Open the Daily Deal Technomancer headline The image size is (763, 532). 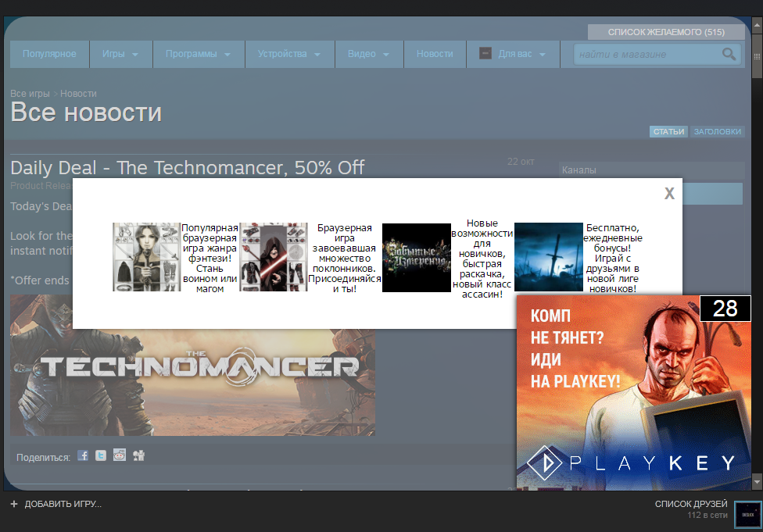[x=188, y=168]
